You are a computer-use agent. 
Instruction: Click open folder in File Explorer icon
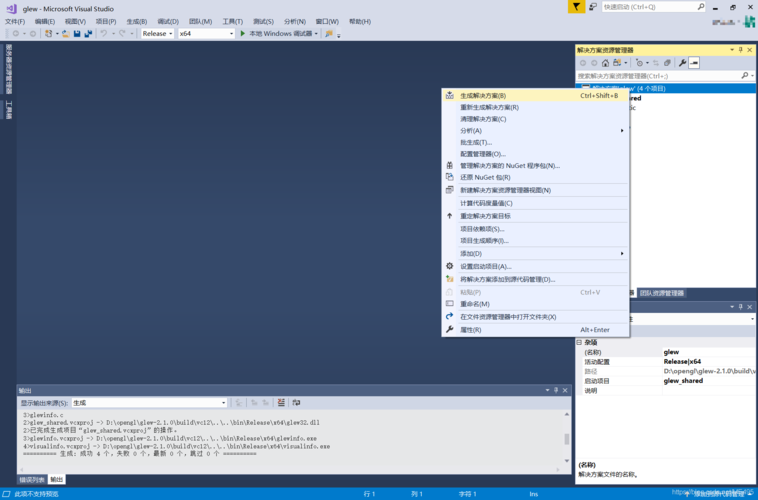[450, 316]
